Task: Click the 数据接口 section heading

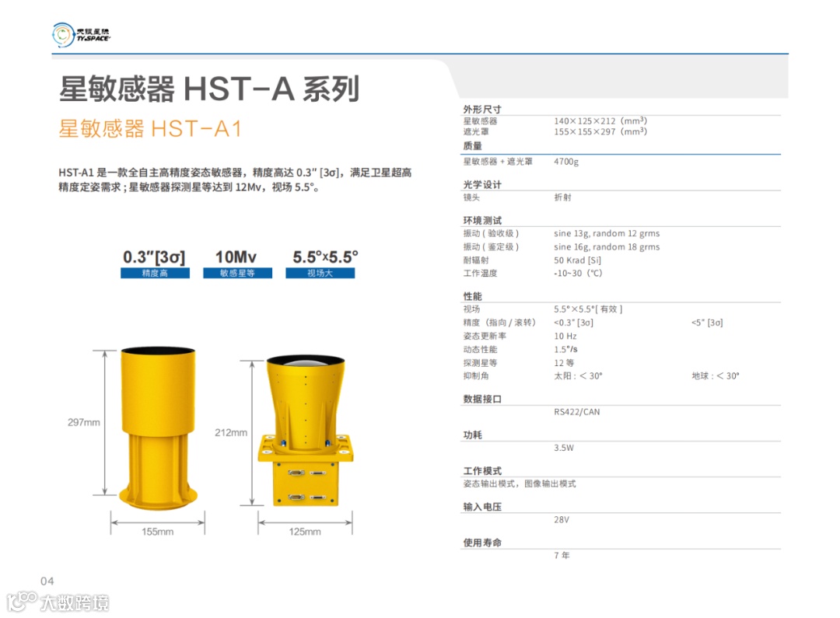Action: pyautogui.click(x=482, y=399)
